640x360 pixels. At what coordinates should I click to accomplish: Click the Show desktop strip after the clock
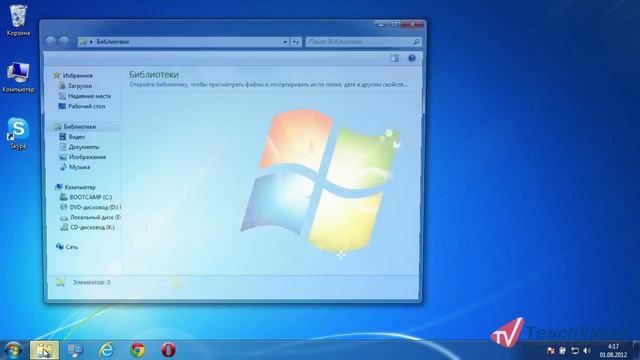[636, 351]
